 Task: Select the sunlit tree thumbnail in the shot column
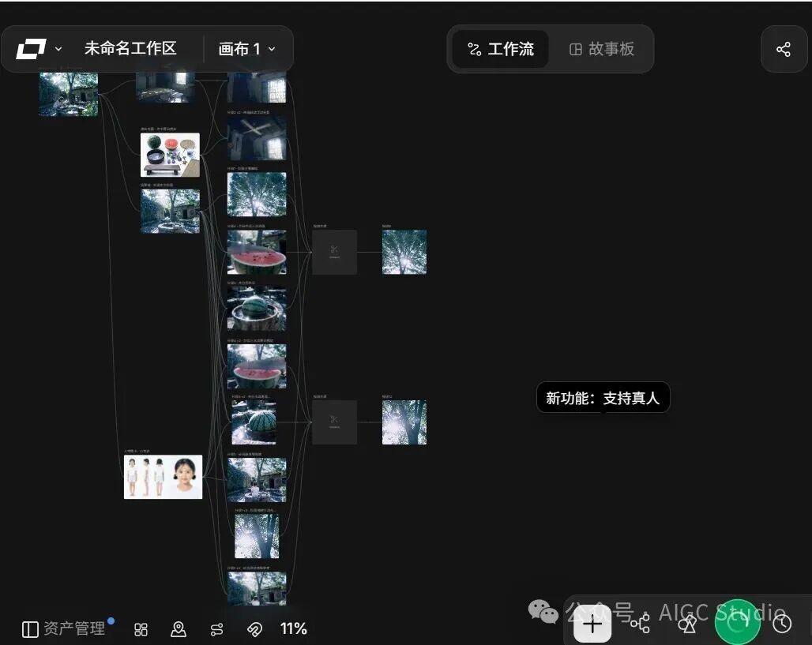[257, 536]
